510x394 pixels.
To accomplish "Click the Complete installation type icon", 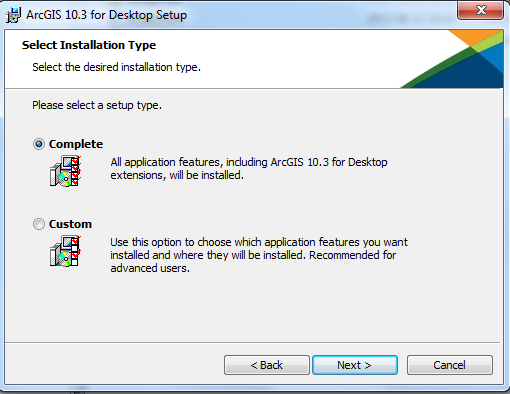I will pyautogui.click(x=65, y=171).
